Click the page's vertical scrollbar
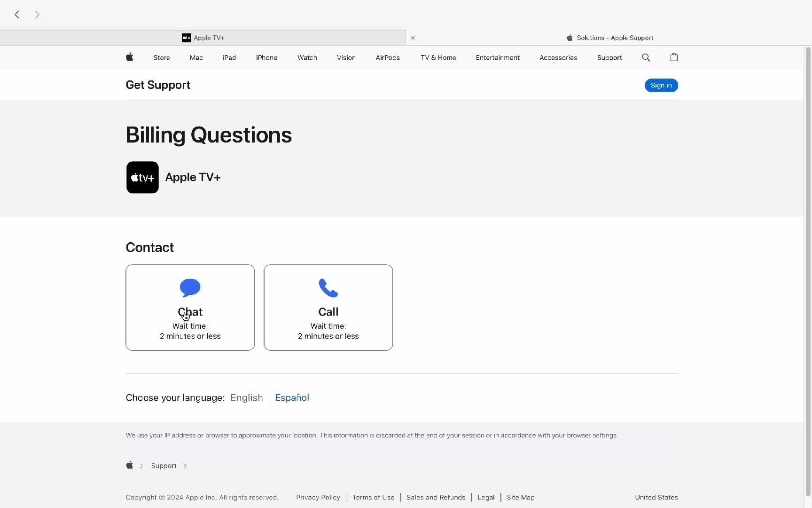 click(808, 271)
